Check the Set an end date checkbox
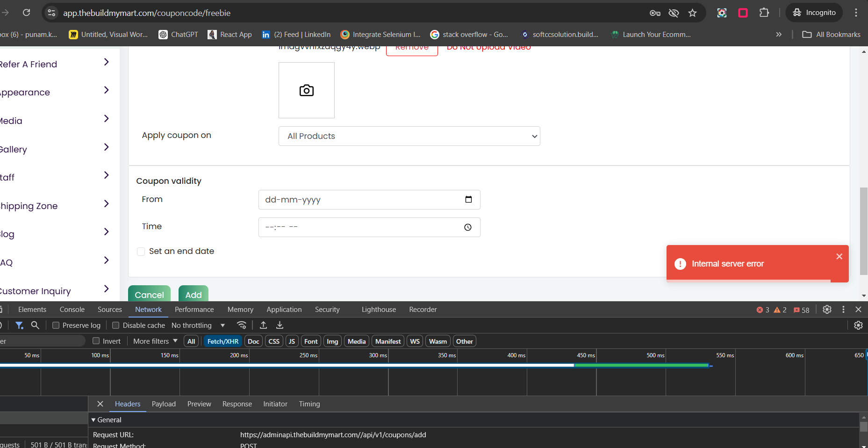The width and height of the screenshot is (868, 448). click(x=141, y=252)
